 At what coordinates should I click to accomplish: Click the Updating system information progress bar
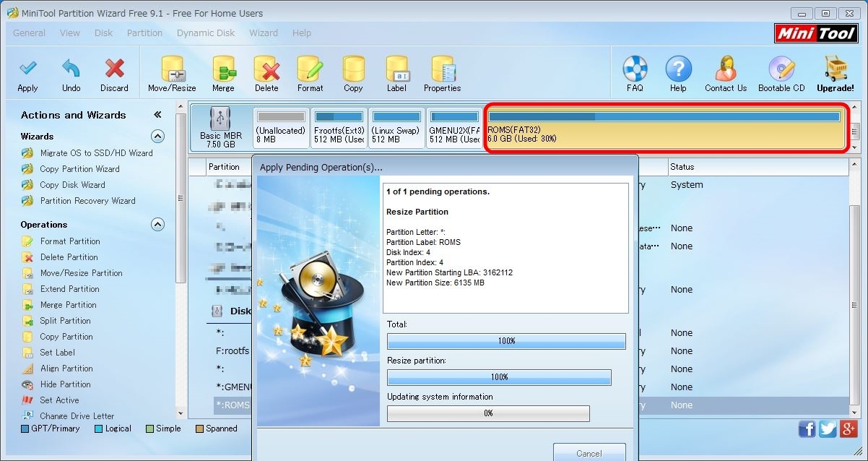tap(489, 413)
